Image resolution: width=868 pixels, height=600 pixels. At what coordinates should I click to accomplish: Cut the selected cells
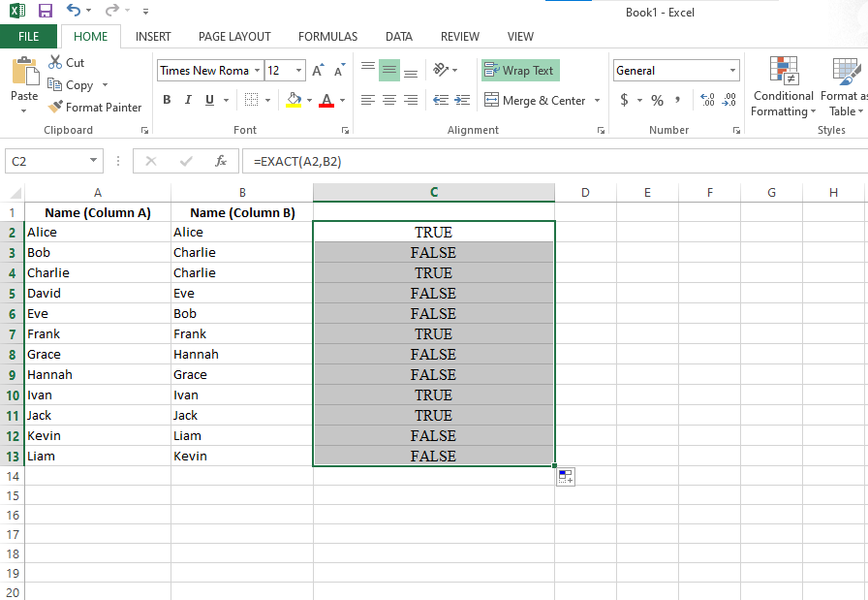(67, 63)
